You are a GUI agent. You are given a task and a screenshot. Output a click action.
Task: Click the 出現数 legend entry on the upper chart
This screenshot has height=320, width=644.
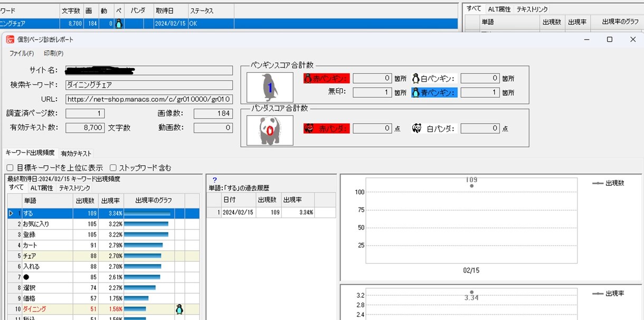click(x=608, y=183)
